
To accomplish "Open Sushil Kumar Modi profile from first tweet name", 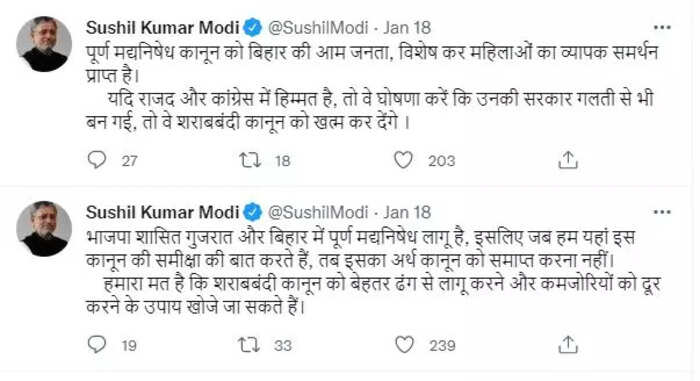I will pyautogui.click(x=162, y=28).
